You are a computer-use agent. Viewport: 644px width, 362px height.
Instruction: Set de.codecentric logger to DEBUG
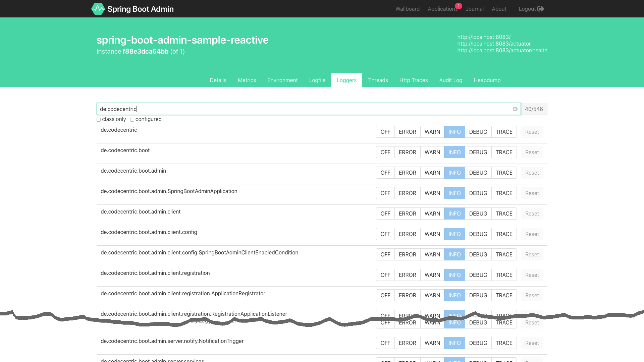[x=478, y=132]
